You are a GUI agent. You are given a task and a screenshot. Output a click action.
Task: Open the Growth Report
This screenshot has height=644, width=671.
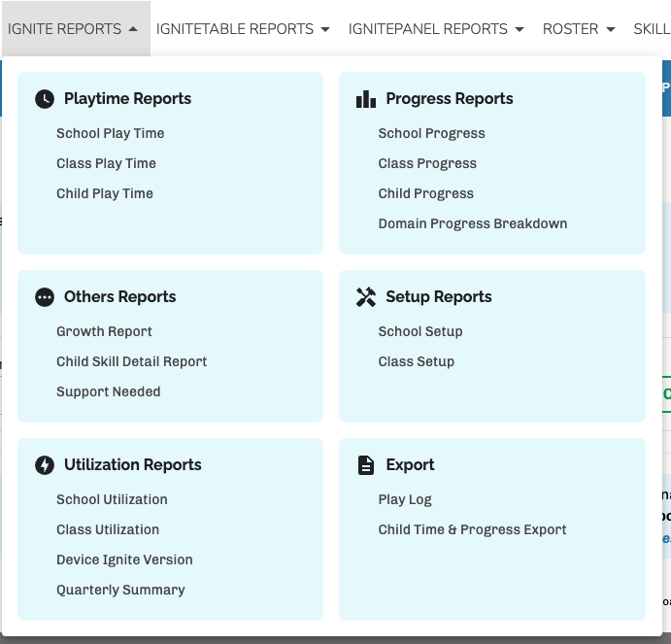(x=104, y=332)
